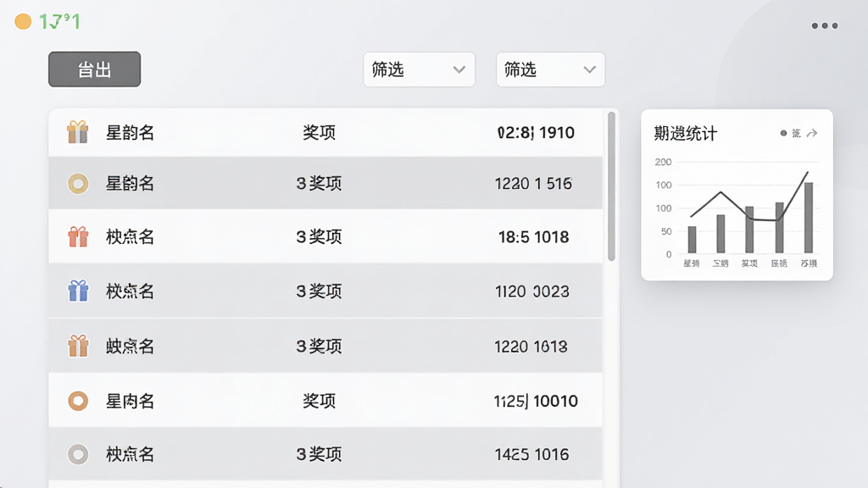The width and height of the screenshot is (868, 488).
Task: Click the 50 y-axis label in the chart
Action: coord(666,231)
